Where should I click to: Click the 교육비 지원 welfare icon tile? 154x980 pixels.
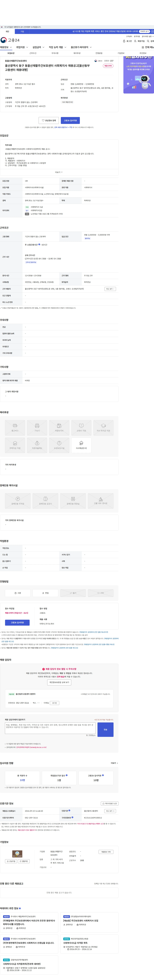(x=81, y=428)
